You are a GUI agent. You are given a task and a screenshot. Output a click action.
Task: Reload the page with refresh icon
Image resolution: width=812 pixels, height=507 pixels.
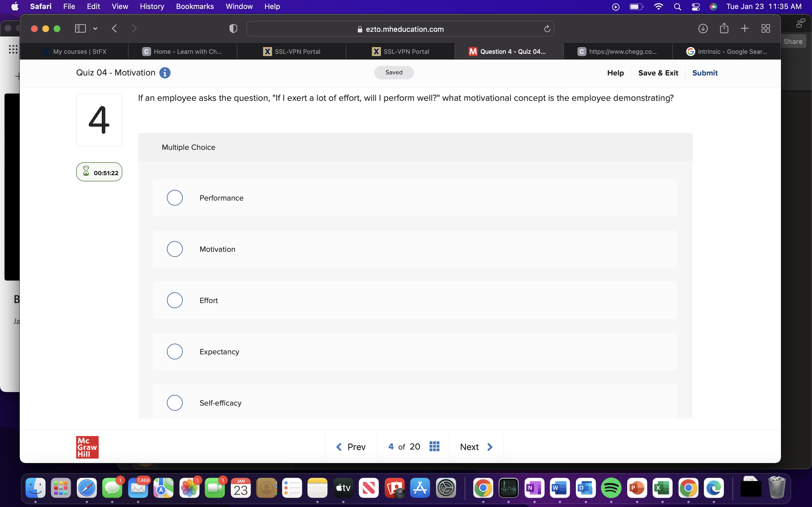click(x=547, y=29)
